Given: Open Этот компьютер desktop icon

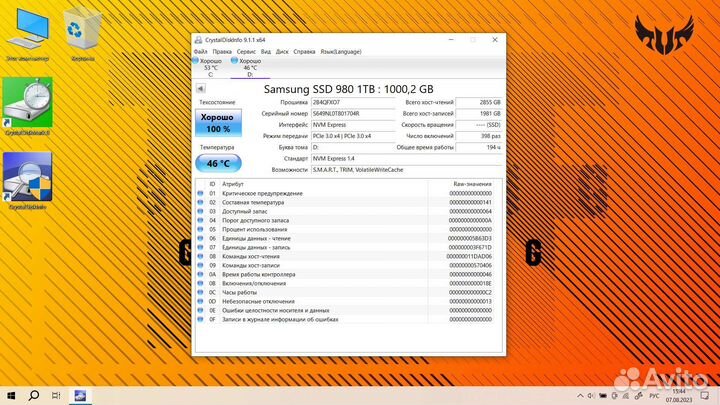Looking at the screenshot, I should coord(28,34).
